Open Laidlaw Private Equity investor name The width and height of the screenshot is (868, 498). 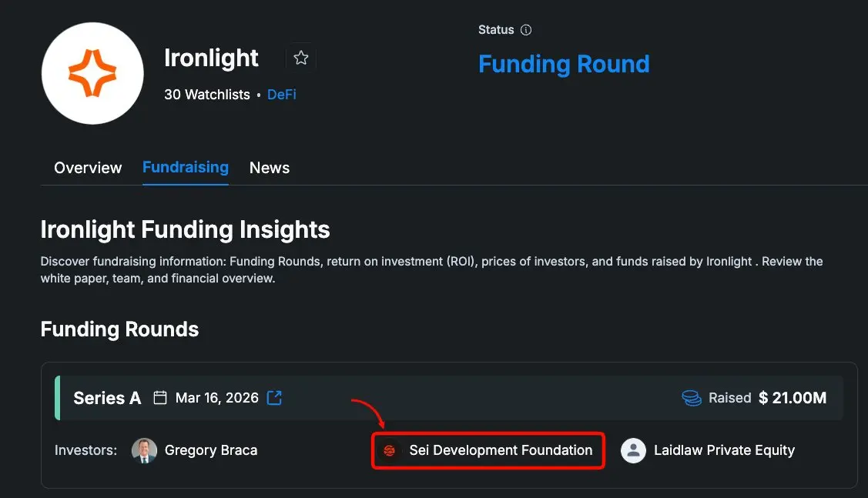pos(724,451)
